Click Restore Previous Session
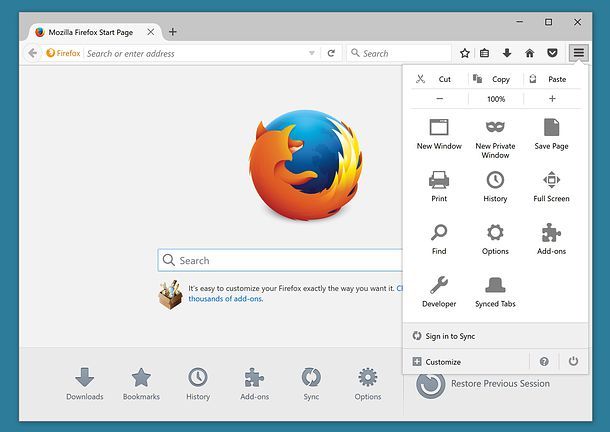 click(x=482, y=384)
